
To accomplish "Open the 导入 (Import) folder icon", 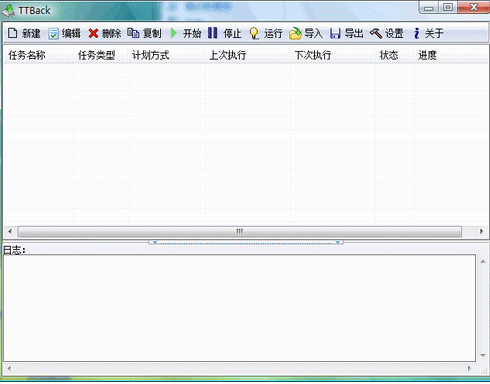I will click(295, 33).
